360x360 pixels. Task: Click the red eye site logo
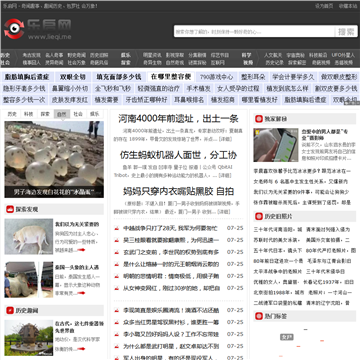(x=14, y=29)
